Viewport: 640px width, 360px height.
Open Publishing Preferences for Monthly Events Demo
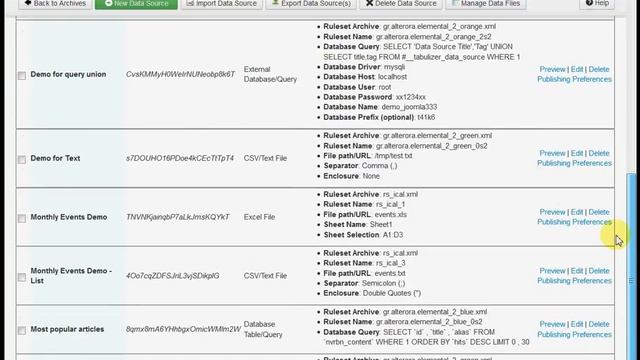tap(574, 222)
